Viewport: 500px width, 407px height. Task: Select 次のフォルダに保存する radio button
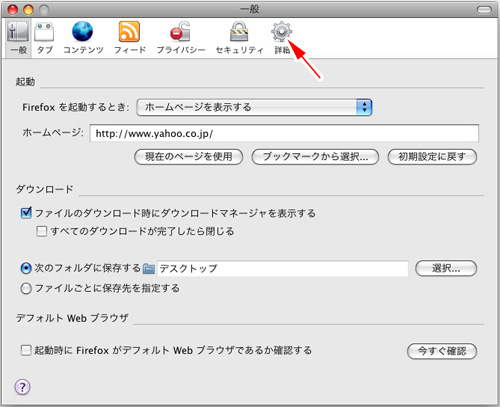26,268
